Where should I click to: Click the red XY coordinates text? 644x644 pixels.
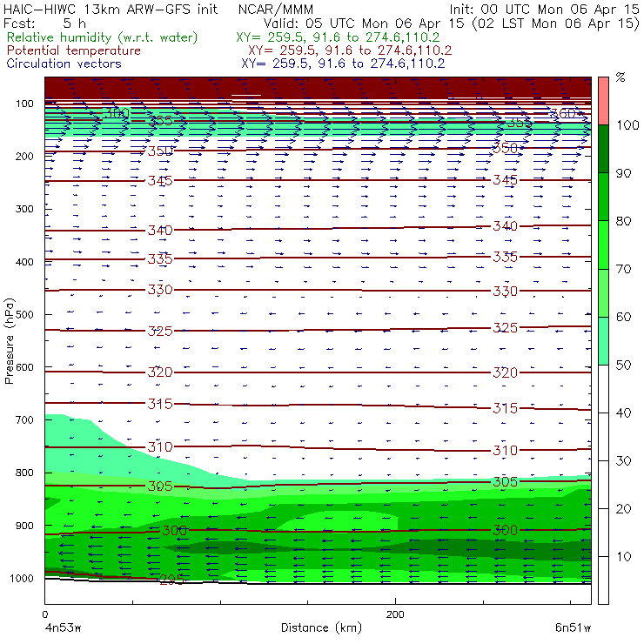pos(350,50)
